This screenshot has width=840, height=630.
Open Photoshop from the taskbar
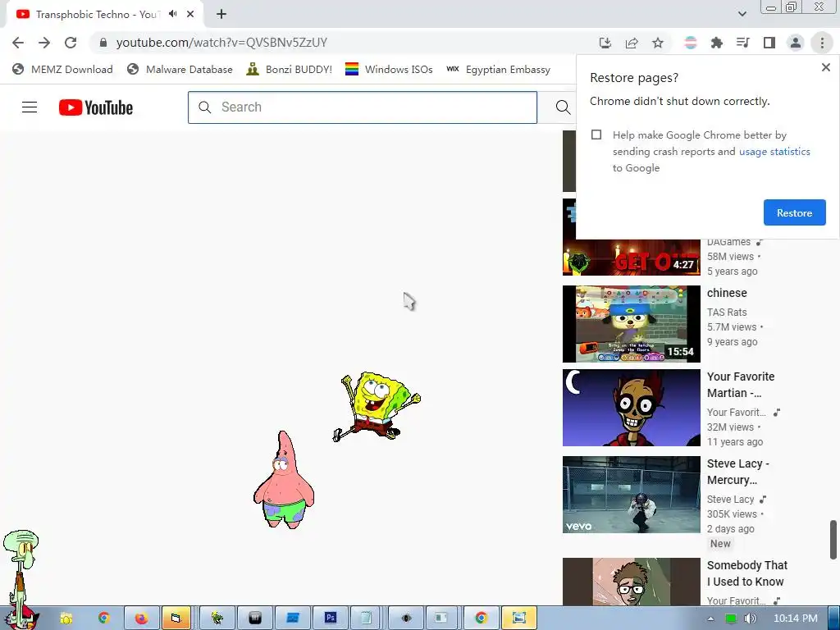(330, 619)
